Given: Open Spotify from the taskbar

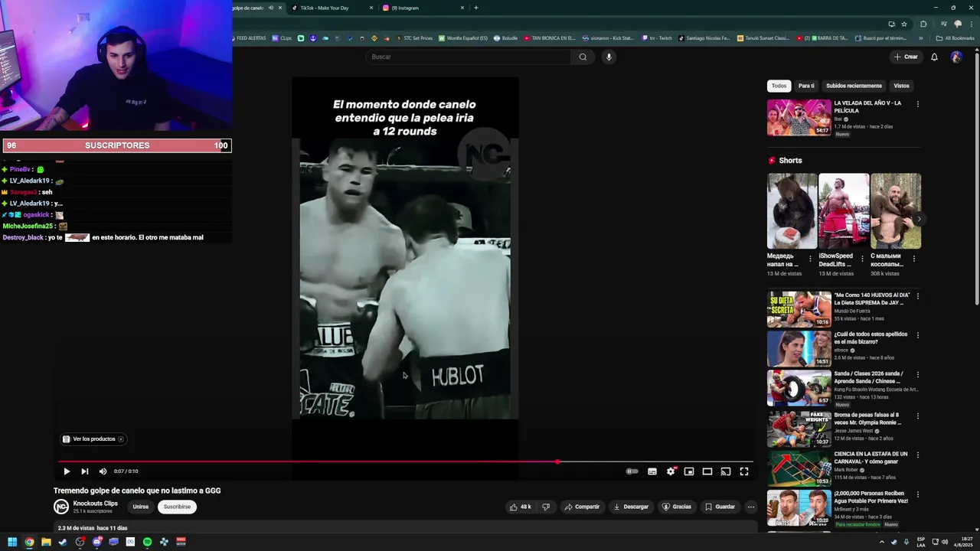Looking at the screenshot, I should tap(147, 542).
